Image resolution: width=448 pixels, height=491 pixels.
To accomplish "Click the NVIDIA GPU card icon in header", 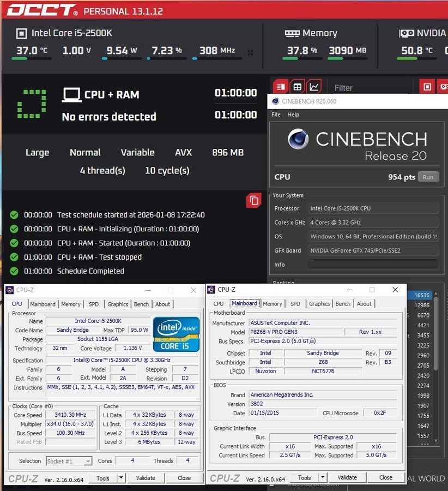I will tap(407, 33).
